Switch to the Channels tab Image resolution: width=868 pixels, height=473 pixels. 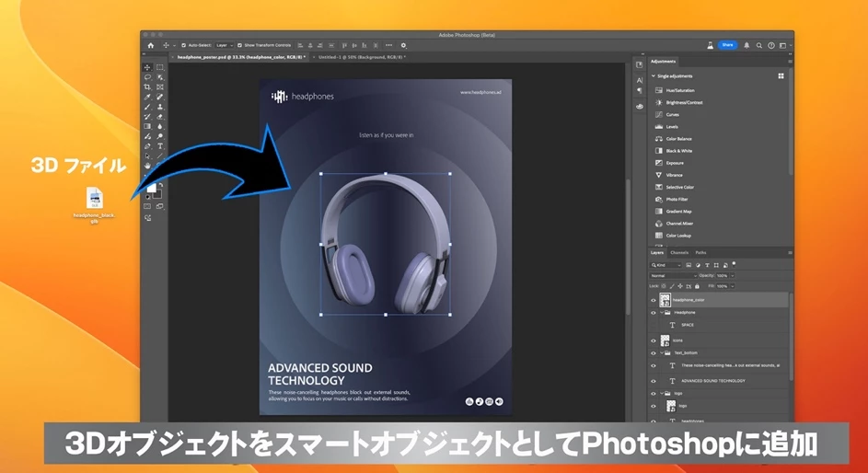(x=679, y=253)
